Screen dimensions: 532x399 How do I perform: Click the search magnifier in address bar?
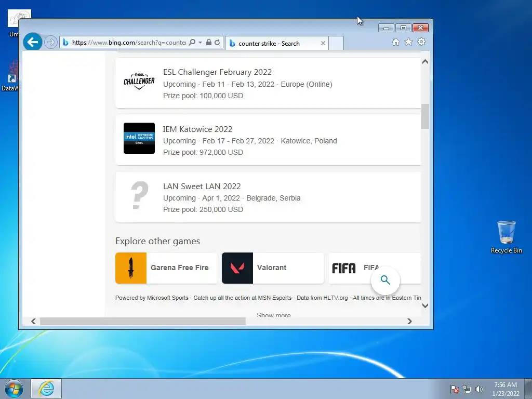192,43
